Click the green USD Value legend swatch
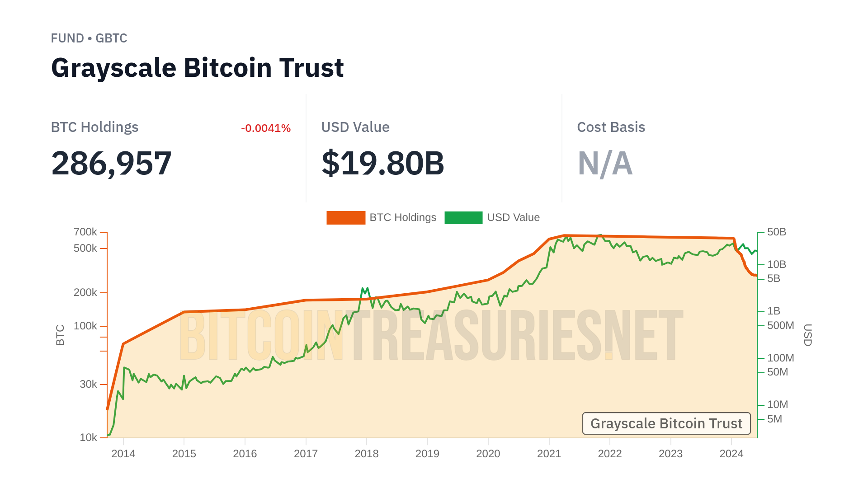868x488 pixels. point(463,217)
